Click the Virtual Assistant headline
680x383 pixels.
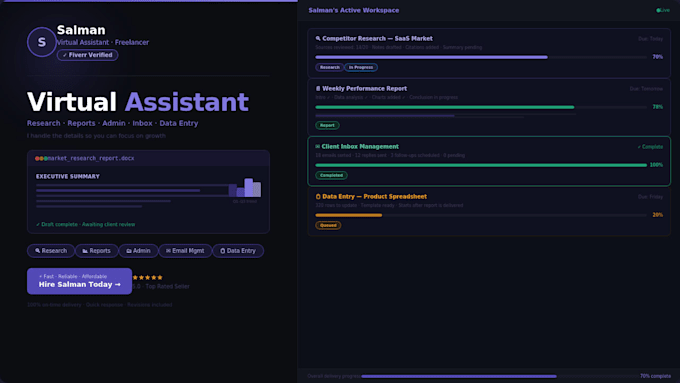(x=138, y=102)
